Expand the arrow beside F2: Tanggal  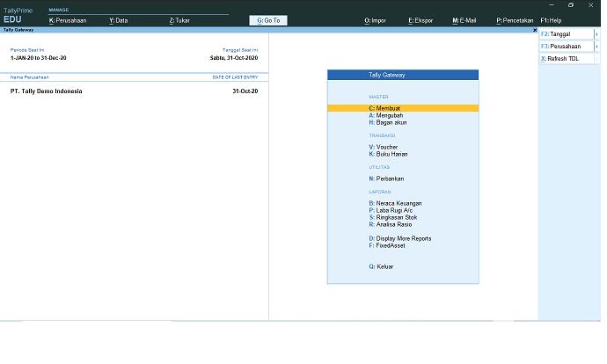597,34
